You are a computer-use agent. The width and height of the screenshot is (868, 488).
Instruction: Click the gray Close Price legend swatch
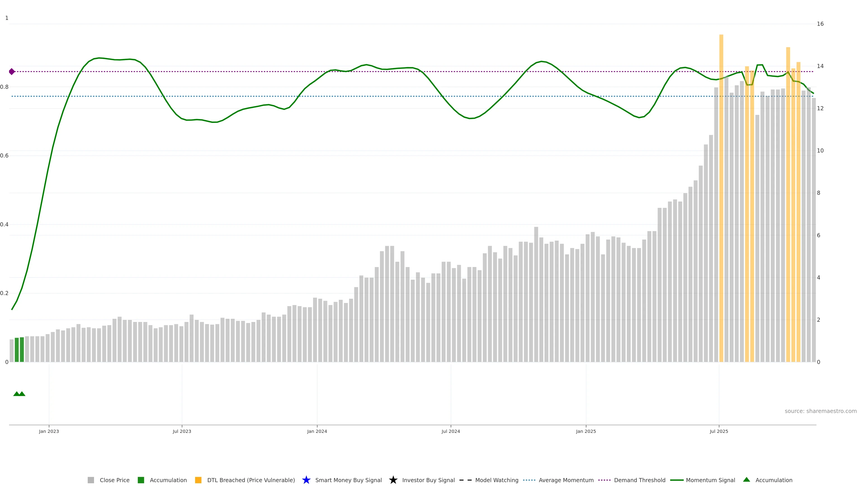click(91, 480)
